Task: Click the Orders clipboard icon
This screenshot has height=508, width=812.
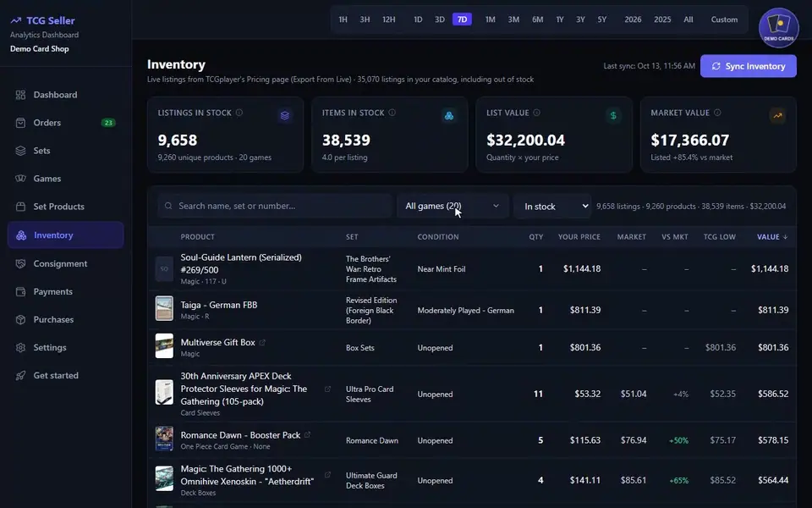Action: click(x=20, y=123)
